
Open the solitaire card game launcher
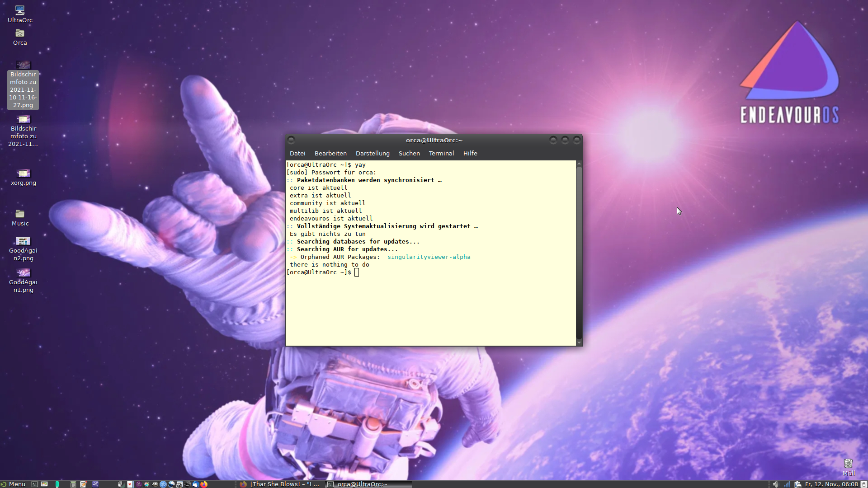(131, 484)
